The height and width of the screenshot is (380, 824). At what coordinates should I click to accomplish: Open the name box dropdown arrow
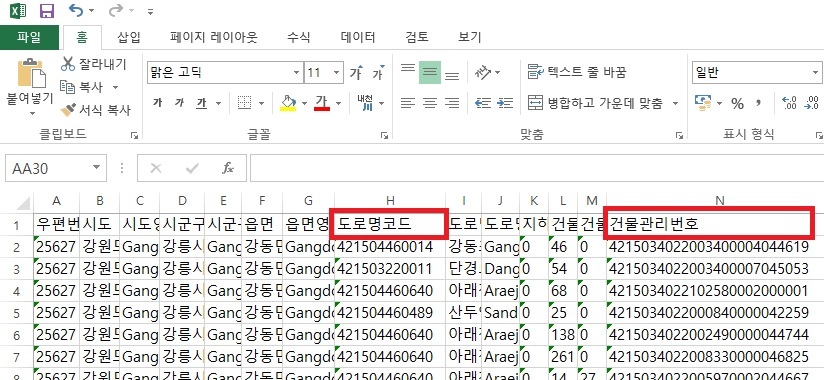(x=96, y=168)
